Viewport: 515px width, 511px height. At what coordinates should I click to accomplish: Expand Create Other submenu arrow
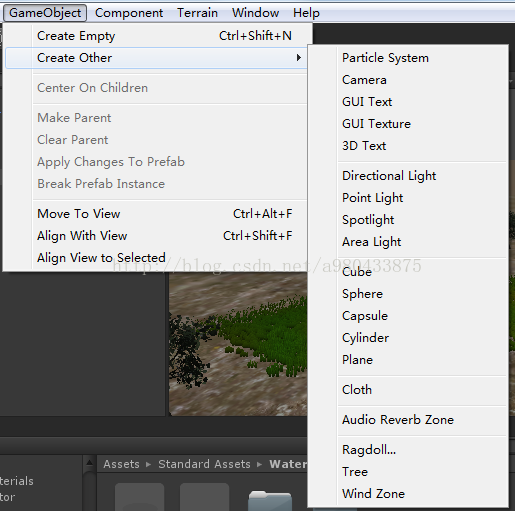pos(299,58)
